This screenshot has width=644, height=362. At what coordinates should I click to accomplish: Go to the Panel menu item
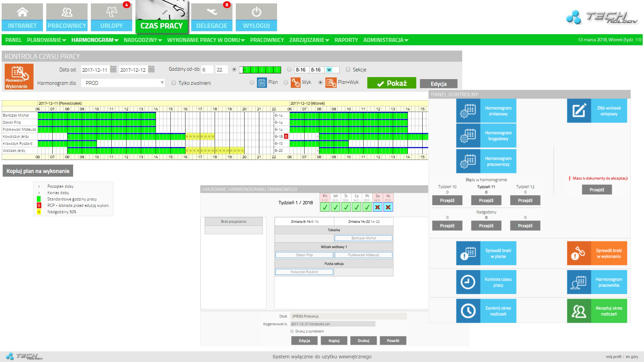[13, 40]
